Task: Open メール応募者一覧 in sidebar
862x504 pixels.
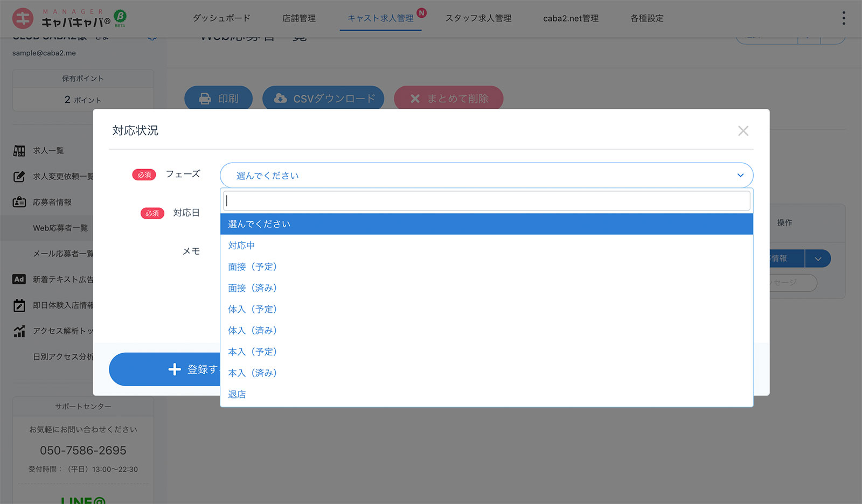Action: pos(62,254)
